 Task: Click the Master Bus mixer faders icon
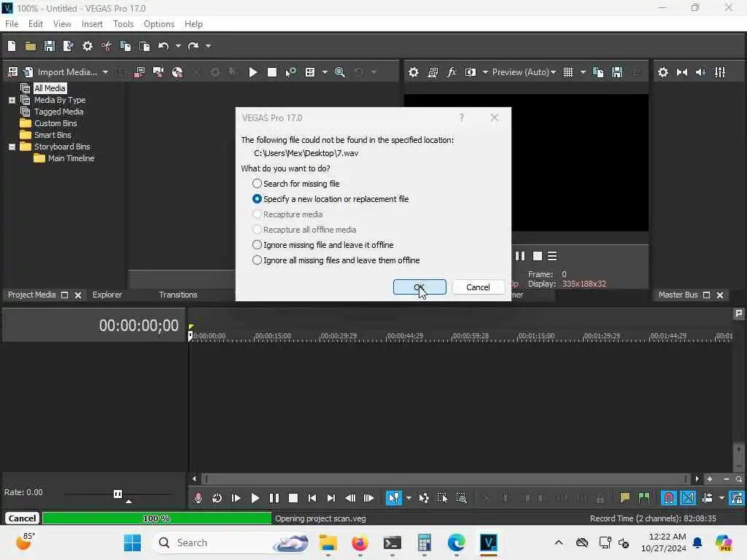click(x=720, y=72)
